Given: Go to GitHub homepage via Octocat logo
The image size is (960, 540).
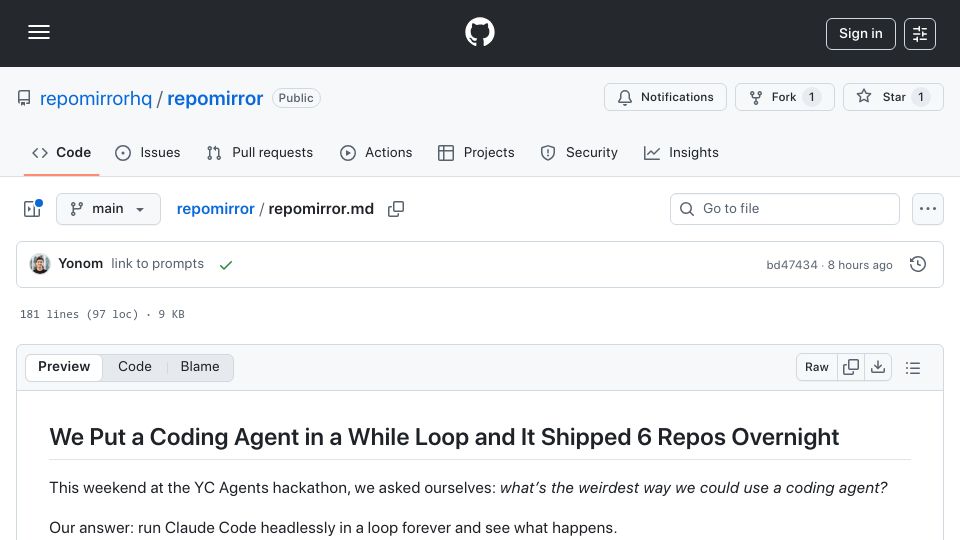Looking at the screenshot, I should coord(479,32).
